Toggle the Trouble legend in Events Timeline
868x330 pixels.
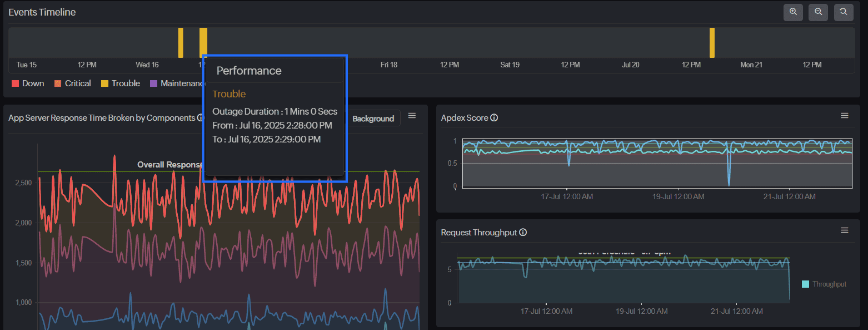pos(120,83)
